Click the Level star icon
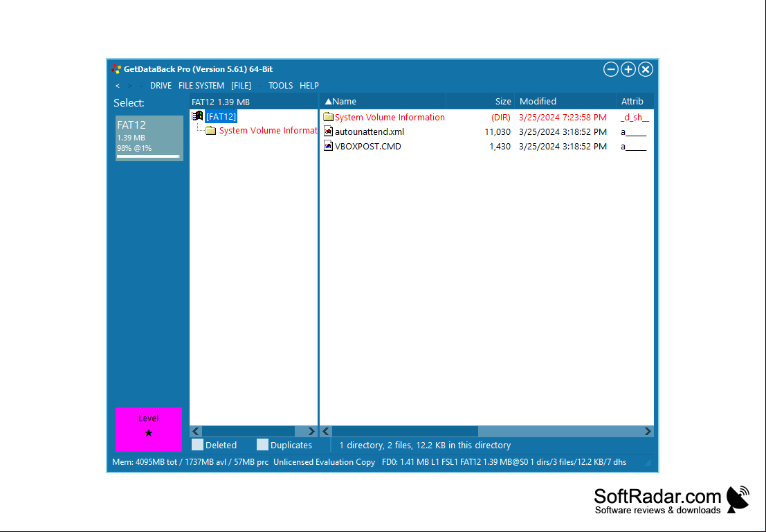Screen dimensions: 766x532 tap(149, 433)
